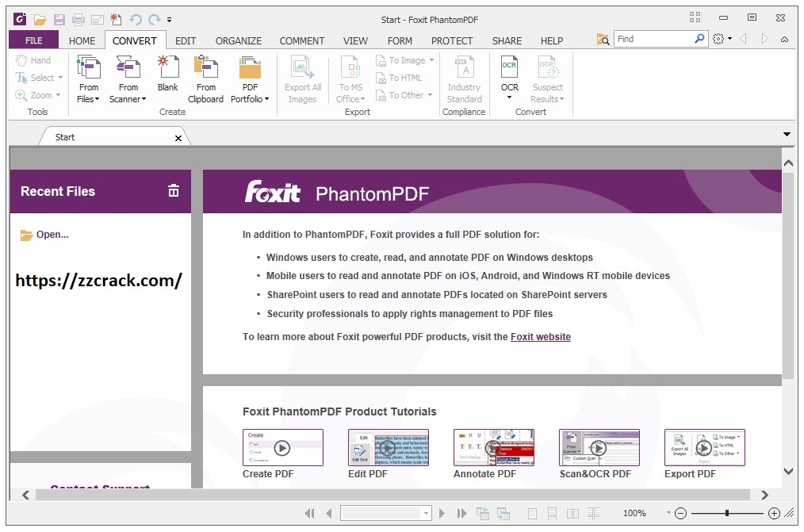Image resolution: width=804 pixels, height=532 pixels.
Task: Click the previous search result arrow
Action: [x=744, y=39]
